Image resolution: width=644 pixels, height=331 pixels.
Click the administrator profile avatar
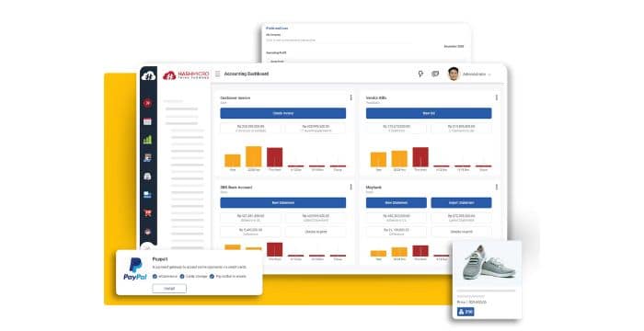454,74
